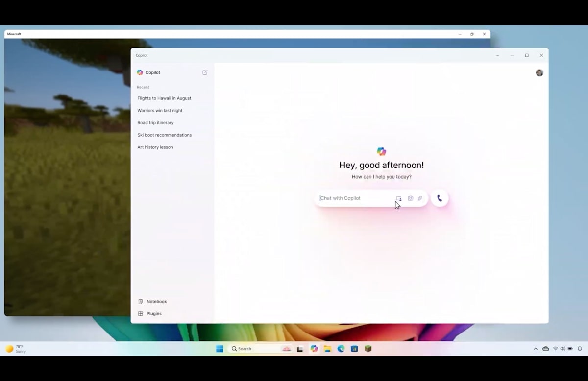Click the volume speaker tray icon

click(x=563, y=349)
